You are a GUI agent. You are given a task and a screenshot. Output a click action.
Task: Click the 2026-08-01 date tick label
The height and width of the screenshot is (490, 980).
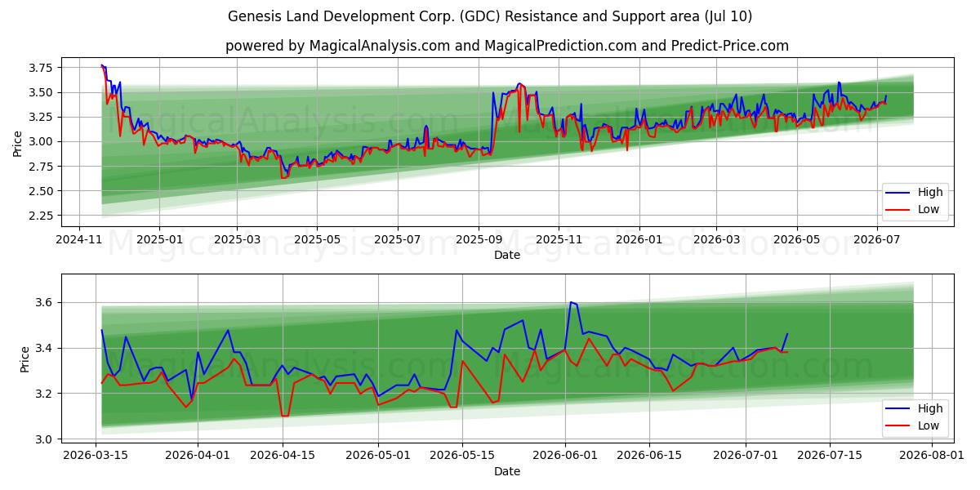coord(932,457)
